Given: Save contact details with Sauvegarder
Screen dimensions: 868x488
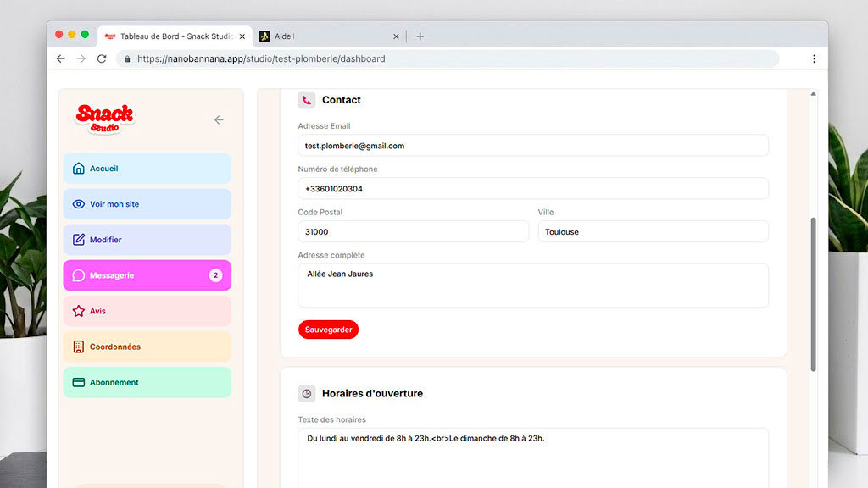Looking at the screenshot, I should coord(328,330).
